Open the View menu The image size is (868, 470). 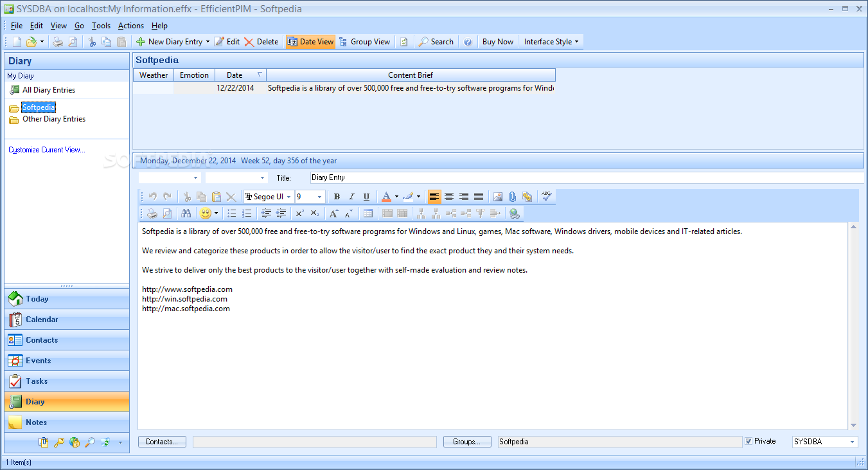coord(58,26)
